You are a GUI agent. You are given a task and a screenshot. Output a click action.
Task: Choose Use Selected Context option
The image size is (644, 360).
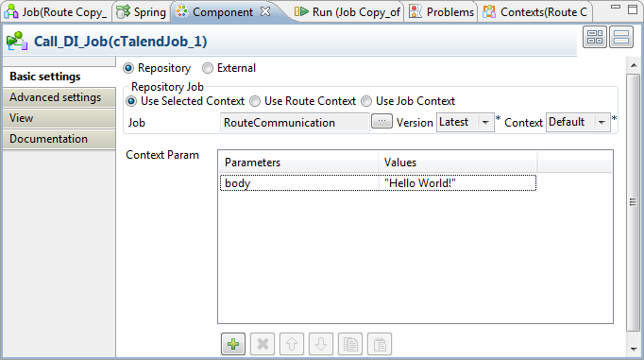(131, 101)
